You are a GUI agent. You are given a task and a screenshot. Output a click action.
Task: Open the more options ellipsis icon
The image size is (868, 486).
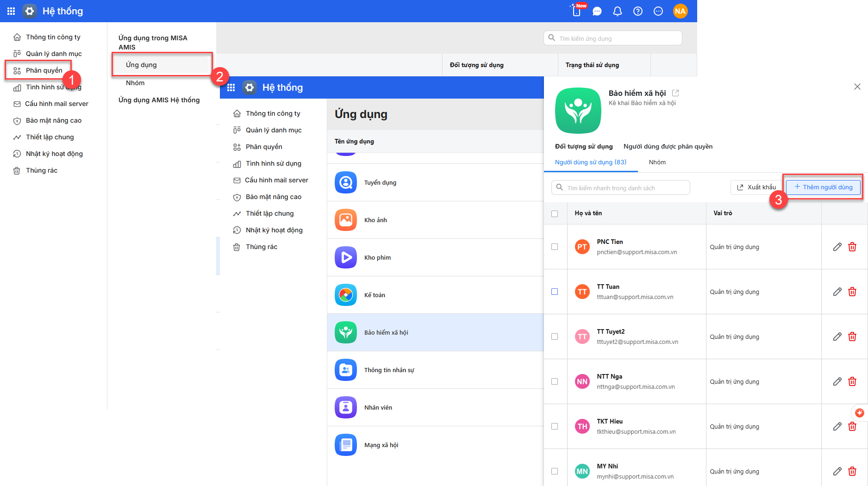[658, 11]
